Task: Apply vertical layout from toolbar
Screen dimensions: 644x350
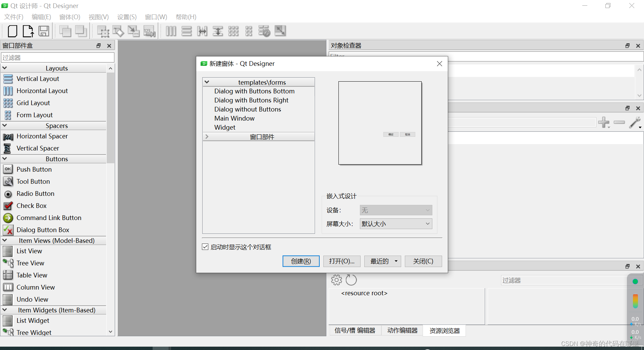Action: 186,31
